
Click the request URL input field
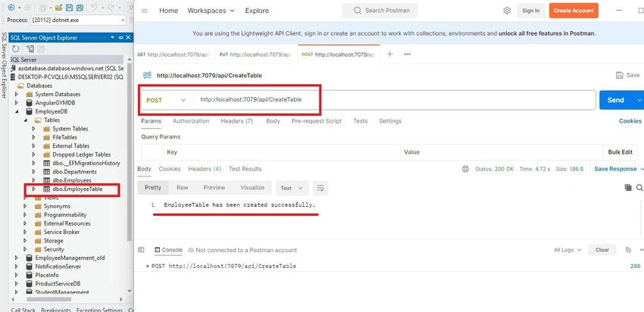394,100
